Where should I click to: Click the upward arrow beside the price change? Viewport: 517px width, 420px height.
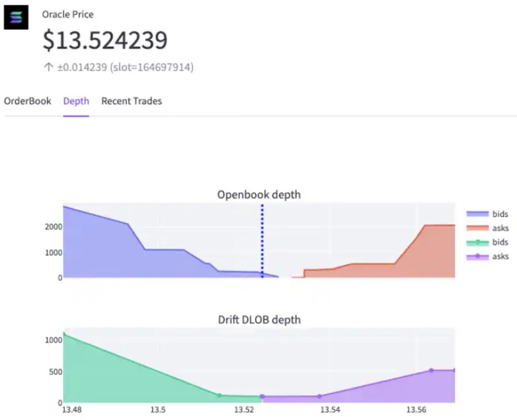[x=48, y=67]
